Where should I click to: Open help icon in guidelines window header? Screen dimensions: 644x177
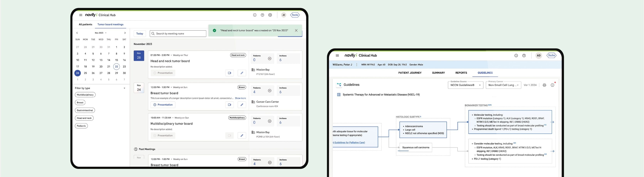(524, 55)
